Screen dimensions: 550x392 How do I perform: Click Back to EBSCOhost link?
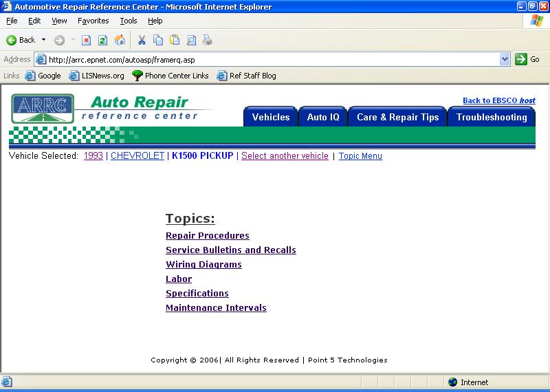499,100
